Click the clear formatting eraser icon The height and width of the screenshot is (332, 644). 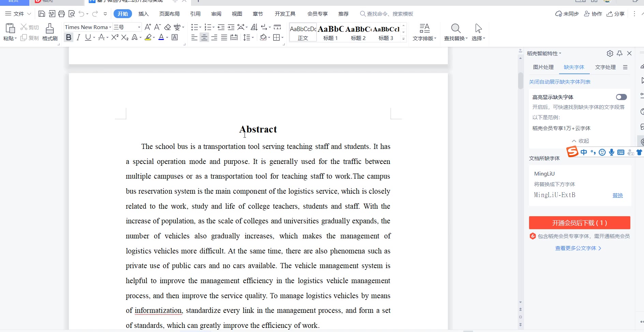click(167, 27)
